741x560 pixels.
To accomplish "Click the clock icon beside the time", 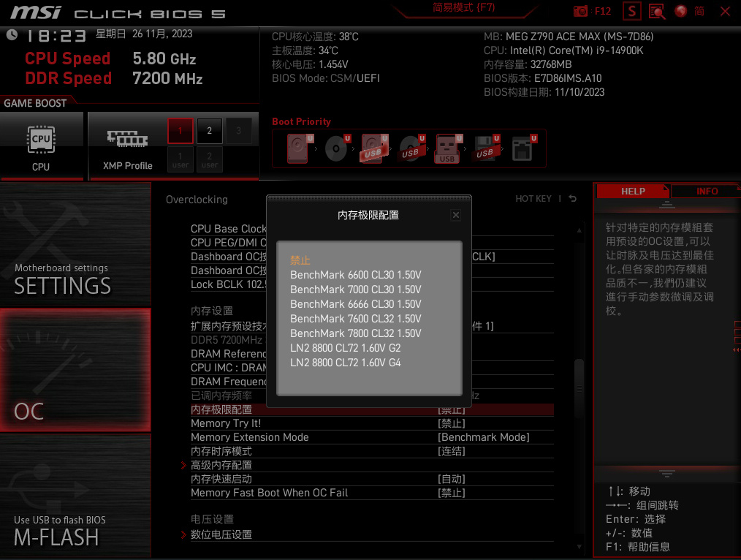I will pos(12,34).
